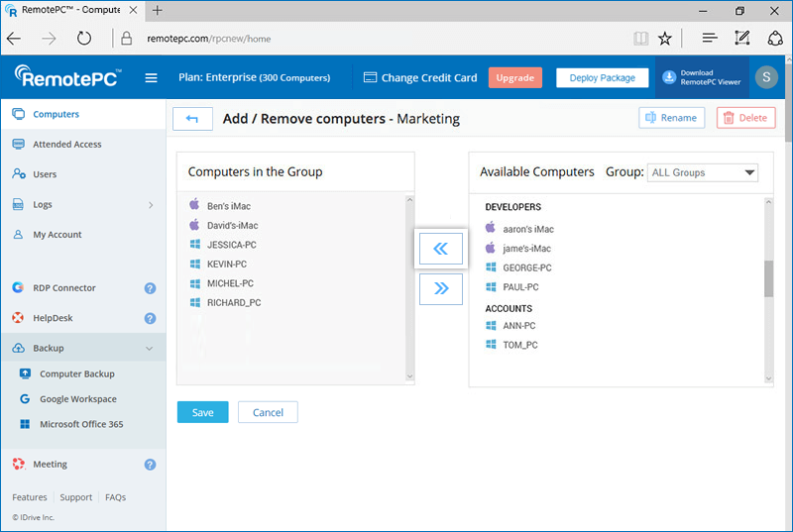
Task: Click the RDP Connector help question icon
Action: [150, 288]
